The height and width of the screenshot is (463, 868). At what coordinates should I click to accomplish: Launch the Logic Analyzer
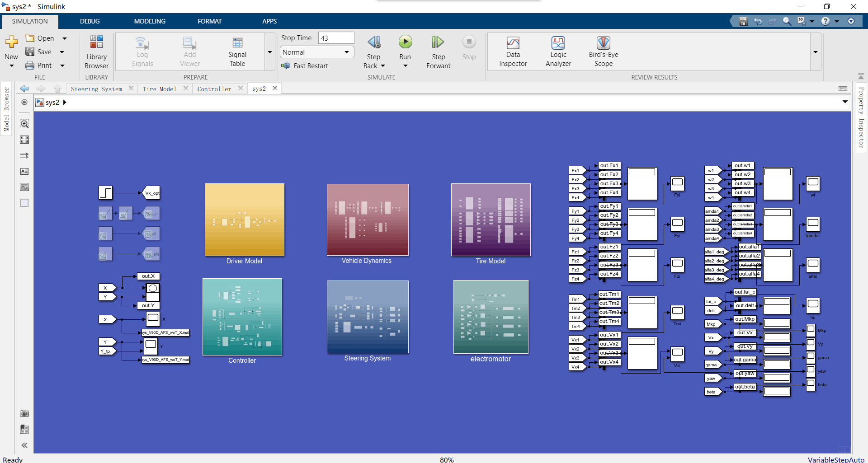pos(558,52)
